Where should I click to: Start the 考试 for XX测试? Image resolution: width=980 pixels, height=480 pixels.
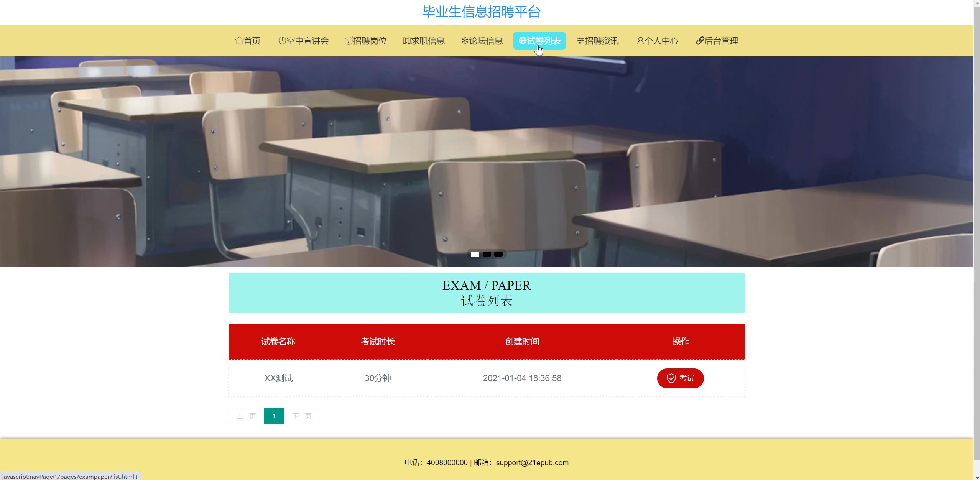point(680,378)
